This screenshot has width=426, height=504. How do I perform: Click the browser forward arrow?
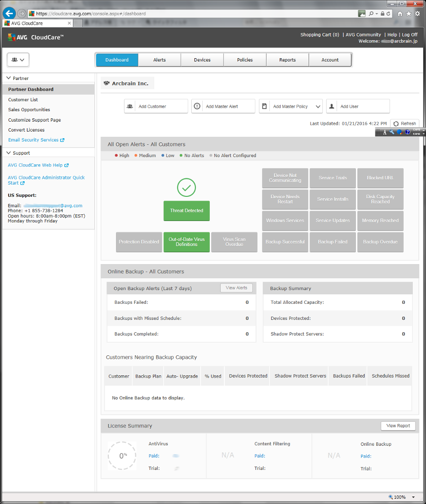22,14
